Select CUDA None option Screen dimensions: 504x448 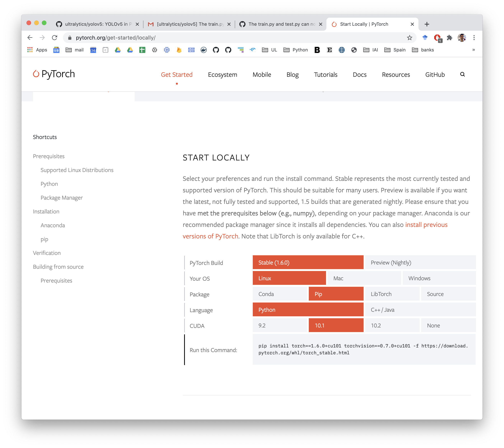click(x=449, y=325)
